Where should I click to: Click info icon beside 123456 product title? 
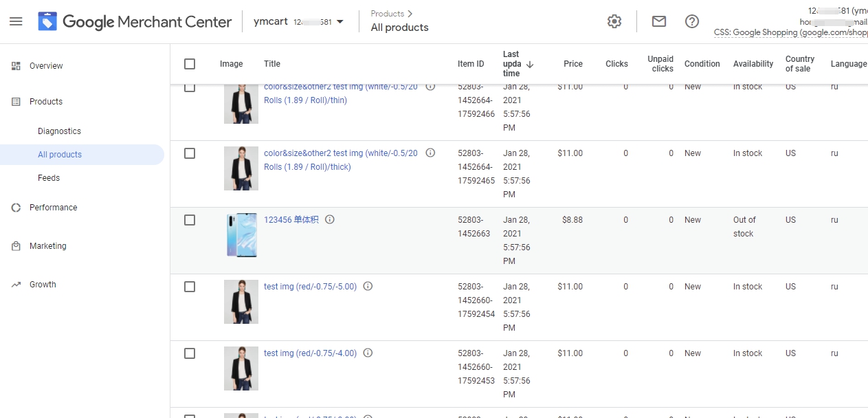point(330,220)
